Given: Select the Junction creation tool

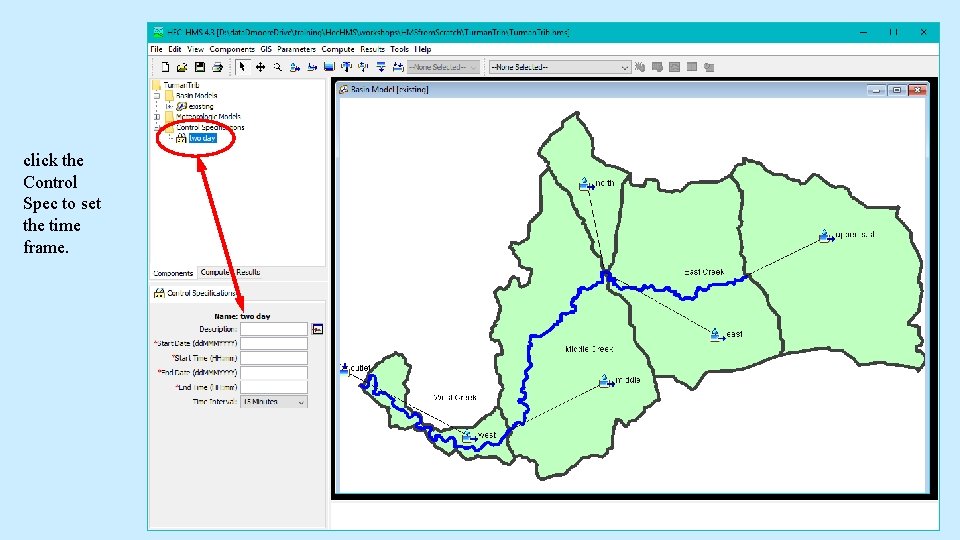Looking at the screenshot, I should click(347, 67).
